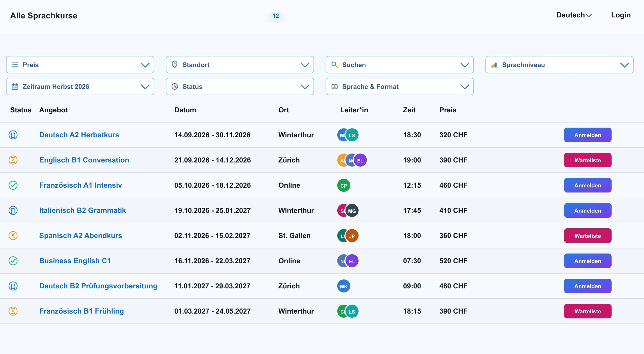Click Anmelden for Französisch A1 Intensiv

pos(588,185)
